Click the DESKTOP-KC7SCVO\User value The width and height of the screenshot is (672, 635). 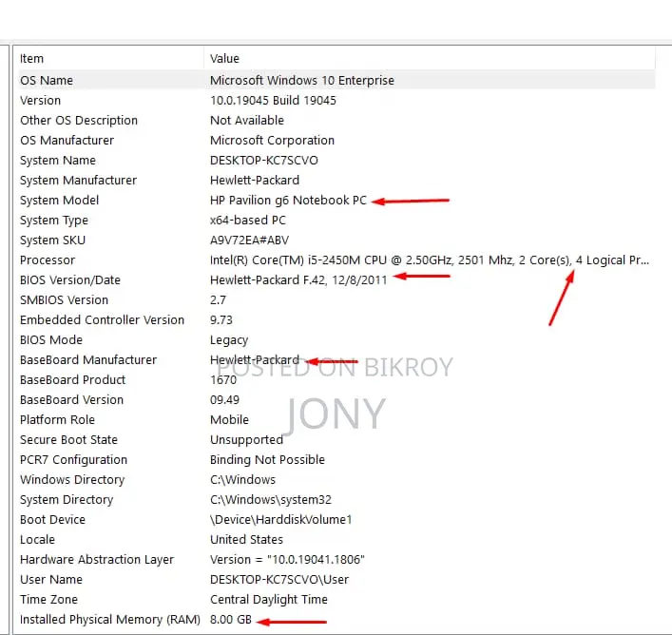279,580
